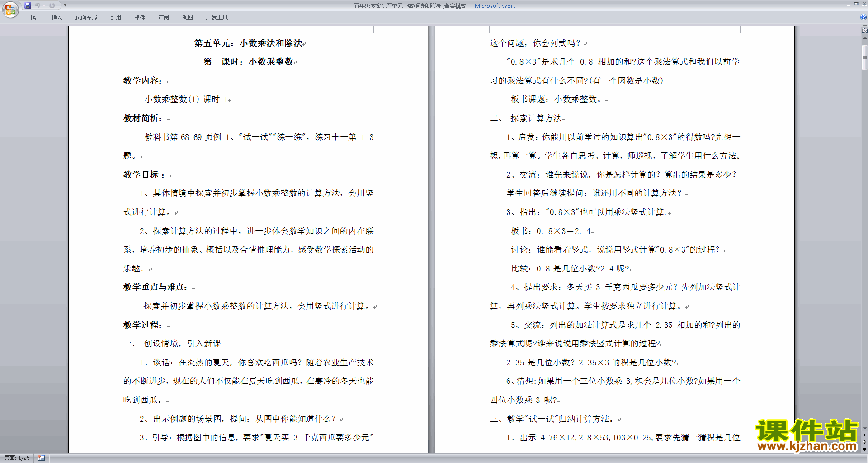Click the vertical scrollbar thumb
The image size is (868, 463).
(864, 56)
